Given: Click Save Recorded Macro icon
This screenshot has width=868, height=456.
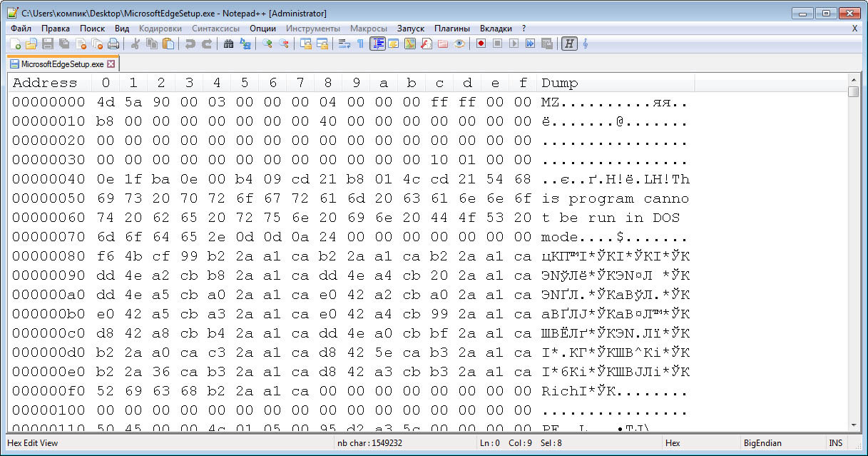Looking at the screenshot, I should coord(546,44).
